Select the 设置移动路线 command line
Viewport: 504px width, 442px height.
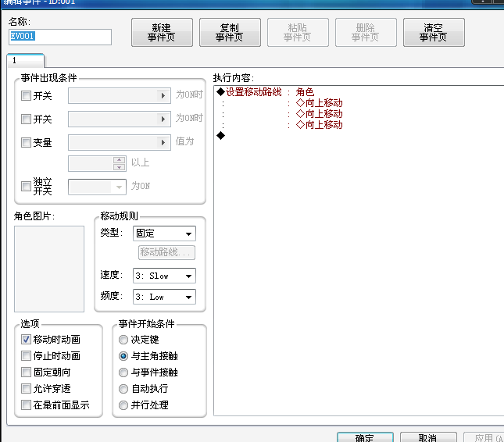(265, 92)
